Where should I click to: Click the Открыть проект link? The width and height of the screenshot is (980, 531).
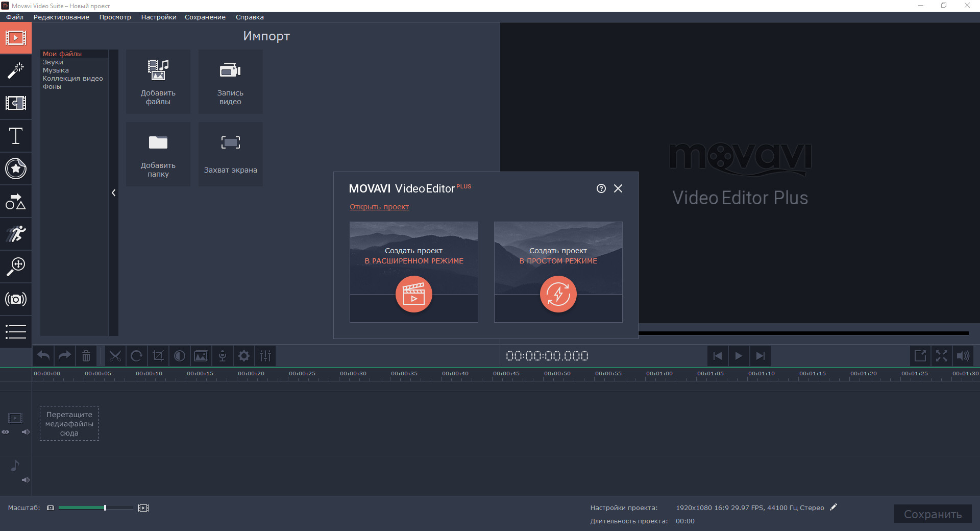click(379, 207)
